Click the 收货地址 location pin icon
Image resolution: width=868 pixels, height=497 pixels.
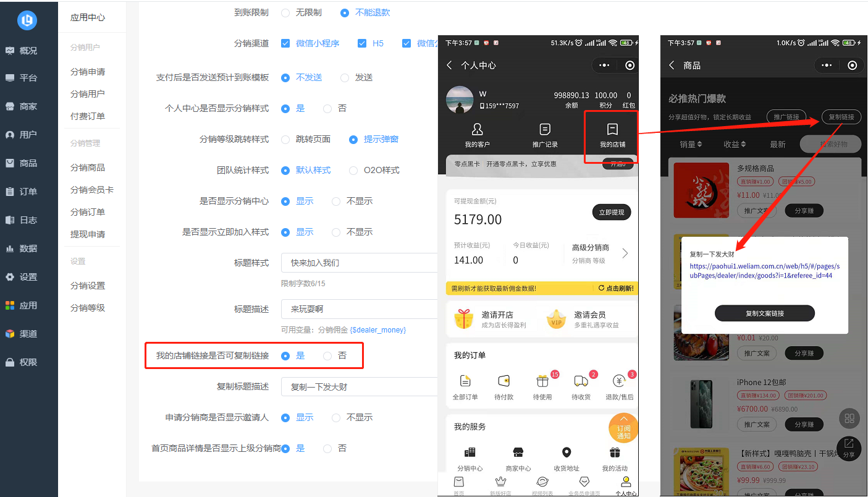[567, 452]
